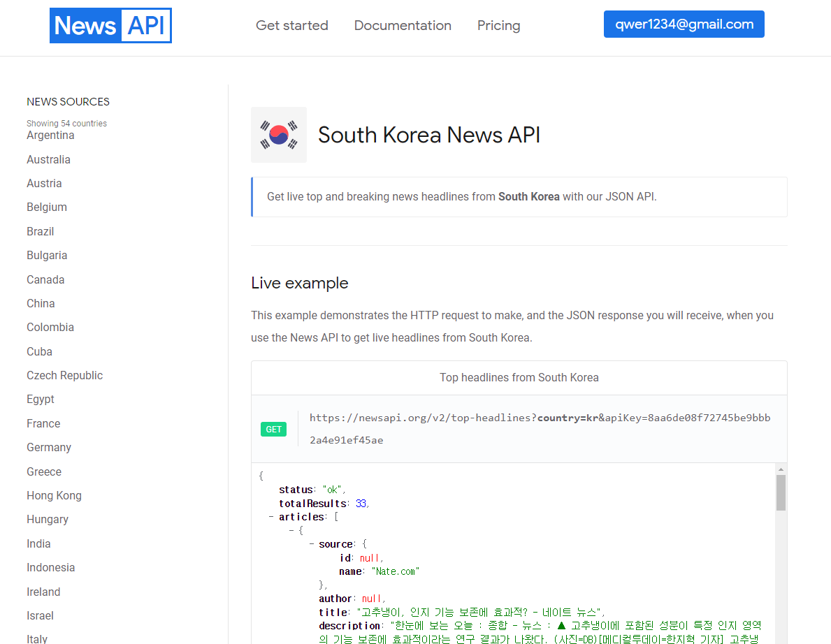
Task: Click the totalResults value 33
Action: [x=361, y=504]
